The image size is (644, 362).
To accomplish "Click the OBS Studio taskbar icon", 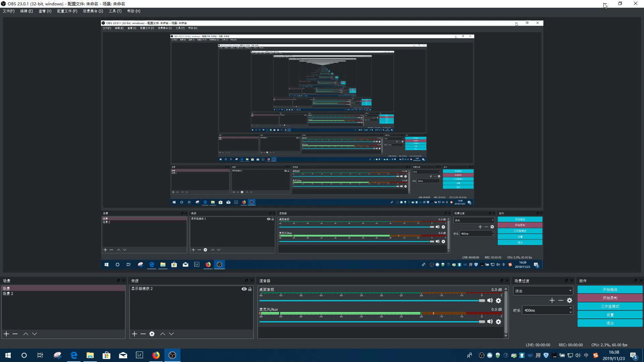I will click(172, 355).
